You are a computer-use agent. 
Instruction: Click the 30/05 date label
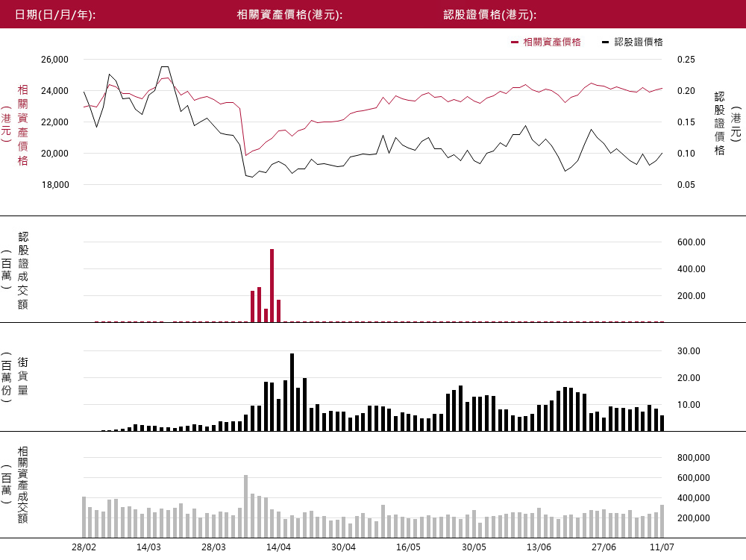tap(474, 547)
